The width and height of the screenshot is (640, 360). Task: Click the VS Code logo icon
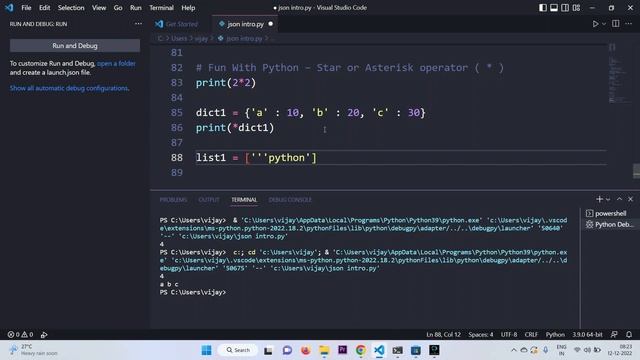point(9,8)
